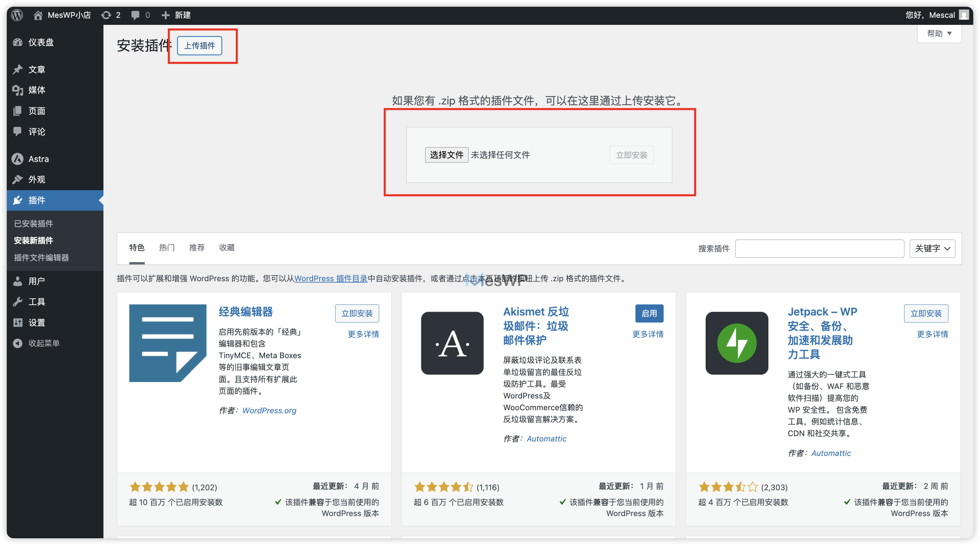Viewport: 980px width, 545px height.
Task: Open the 外观 menu label
Action: pyautogui.click(x=37, y=179)
